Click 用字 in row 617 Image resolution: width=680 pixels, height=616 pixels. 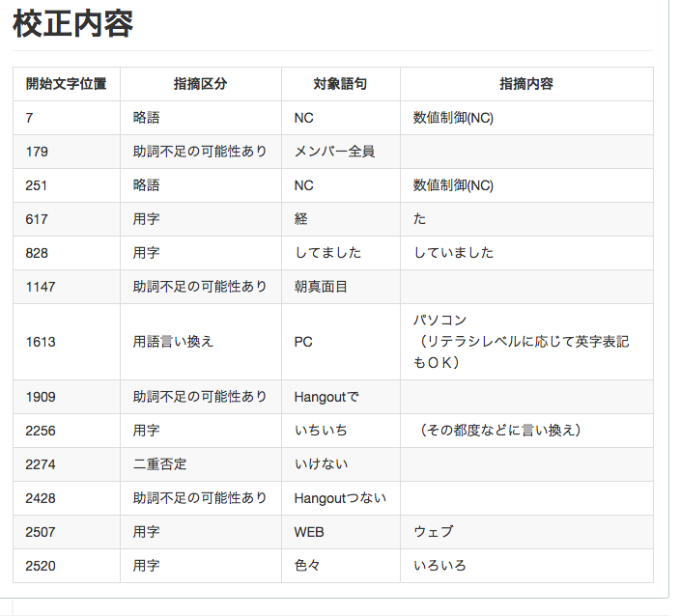coord(147,219)
